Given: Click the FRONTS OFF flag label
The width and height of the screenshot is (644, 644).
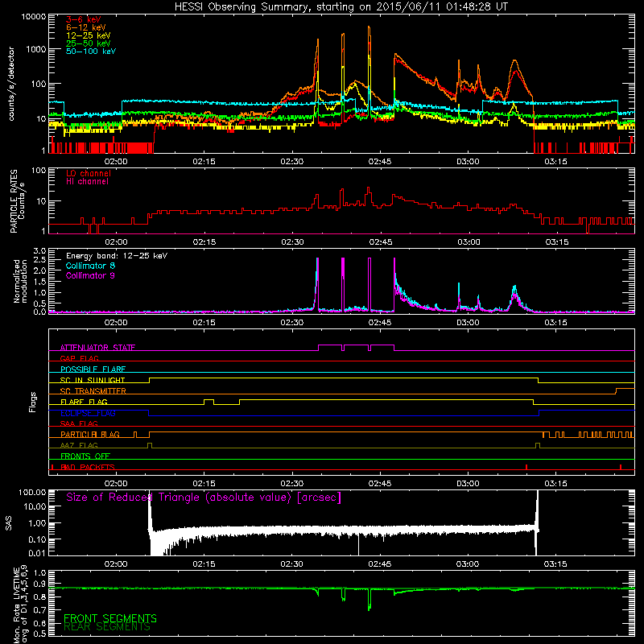Looking at the screenshot, I should click(x=85, y=456).
